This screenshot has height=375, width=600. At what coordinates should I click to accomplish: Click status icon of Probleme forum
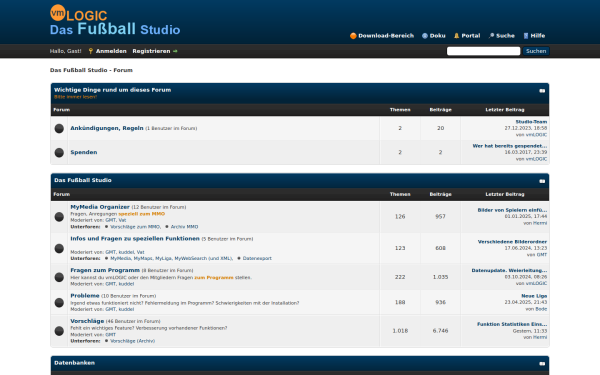(59, 303)
